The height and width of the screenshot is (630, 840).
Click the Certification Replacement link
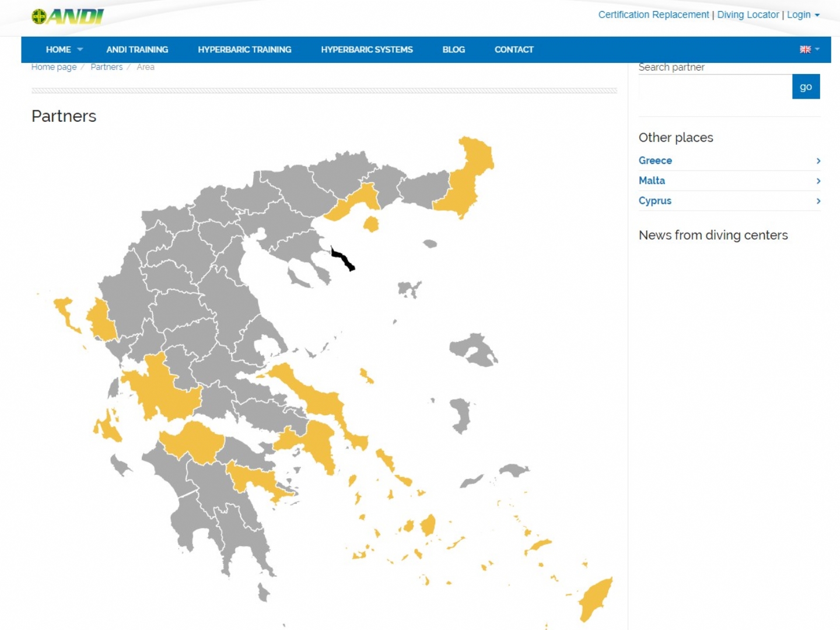pos(653,15)
